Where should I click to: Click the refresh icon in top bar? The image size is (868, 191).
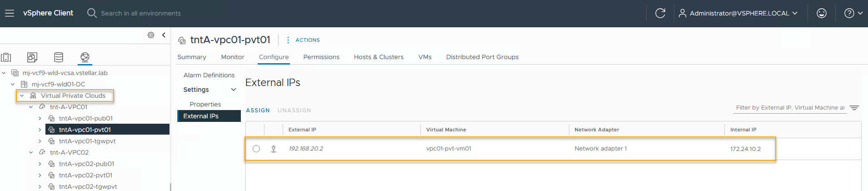660,13
